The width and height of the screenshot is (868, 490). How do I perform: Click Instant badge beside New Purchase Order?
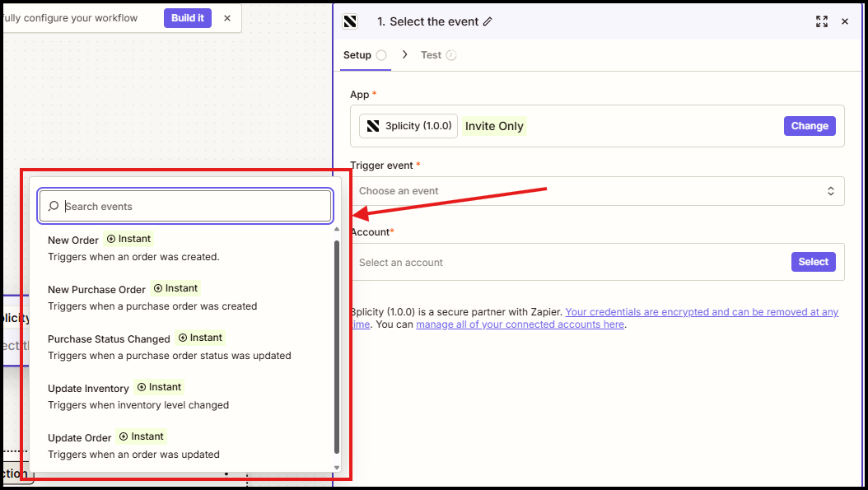point(175,288)
